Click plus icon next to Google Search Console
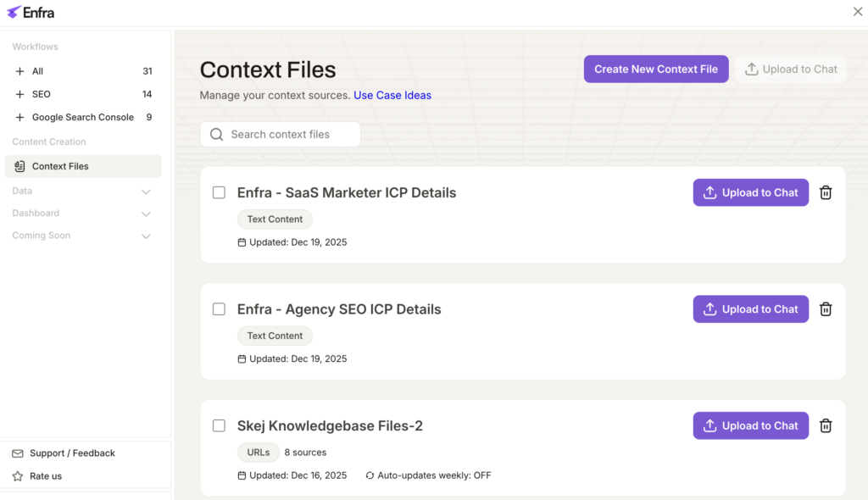Image resolution: width=868 pixels, height=500 pixels. pos(19,117)
